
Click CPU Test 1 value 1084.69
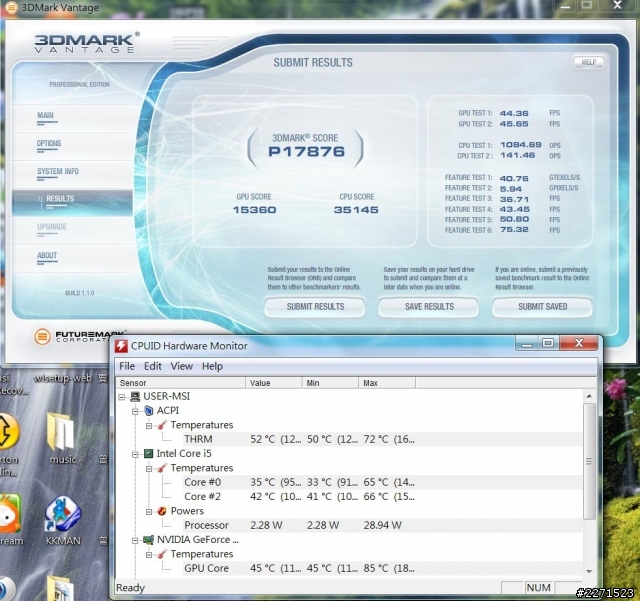click(x=521, y=145)
